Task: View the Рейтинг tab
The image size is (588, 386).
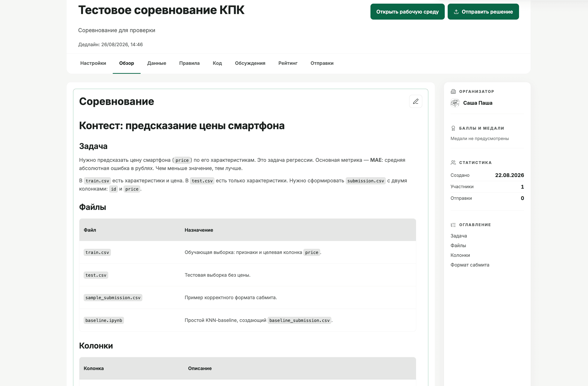Action: [x=288, y=63]
